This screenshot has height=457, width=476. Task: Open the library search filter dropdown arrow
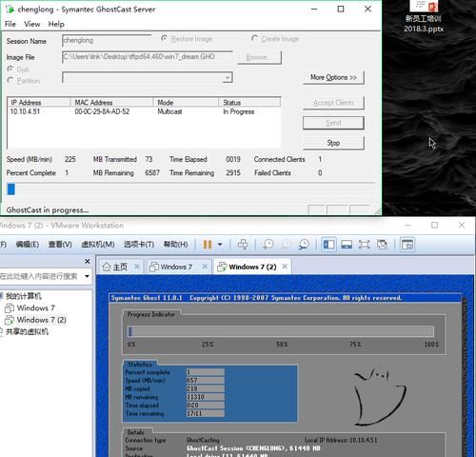87,276
